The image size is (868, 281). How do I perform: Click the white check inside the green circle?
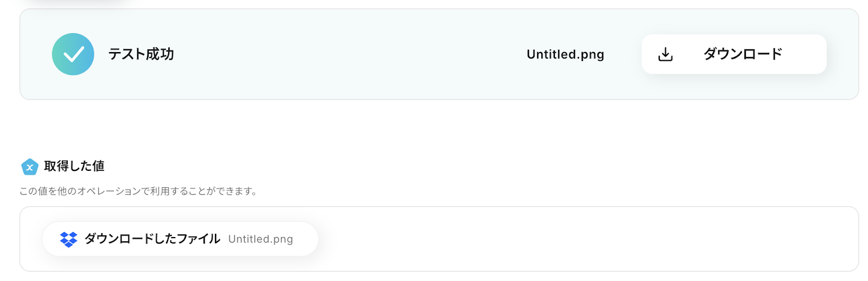[x=73, y=54]
